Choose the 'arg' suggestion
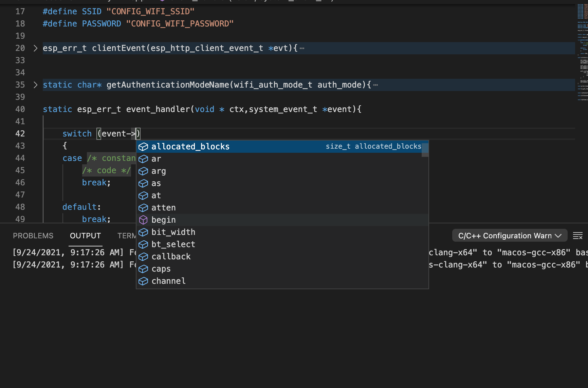 click(282, 171)
